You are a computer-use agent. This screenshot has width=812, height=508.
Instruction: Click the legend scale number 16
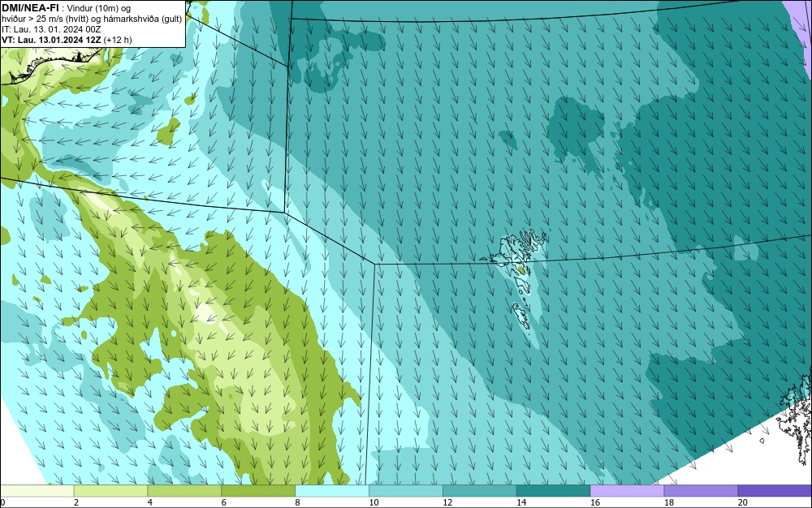coord(595,502)
